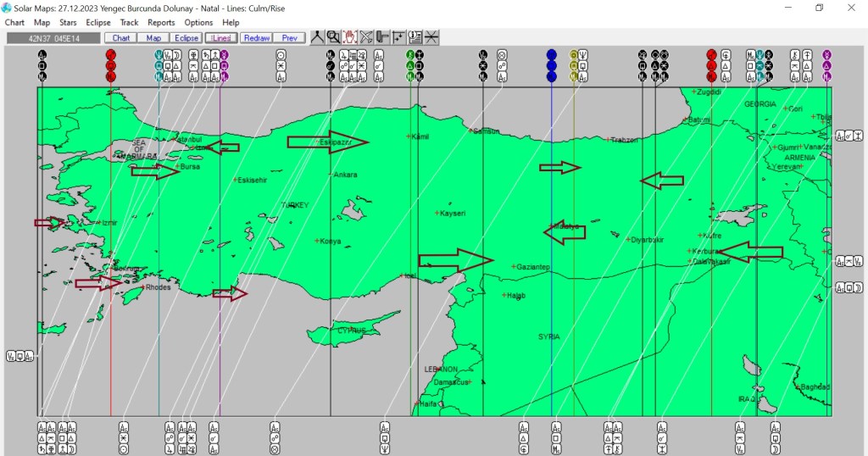Expand the Options menu
Viewport: 868px width, 456px height.
pyautogui.click(x=198, y=23)
